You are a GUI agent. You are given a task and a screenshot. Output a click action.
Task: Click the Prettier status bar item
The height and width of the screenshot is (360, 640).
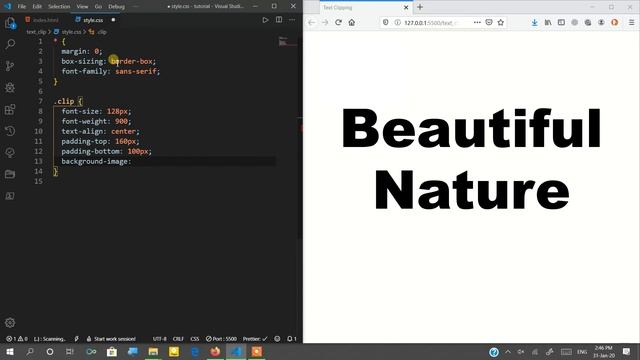[255, 339]
